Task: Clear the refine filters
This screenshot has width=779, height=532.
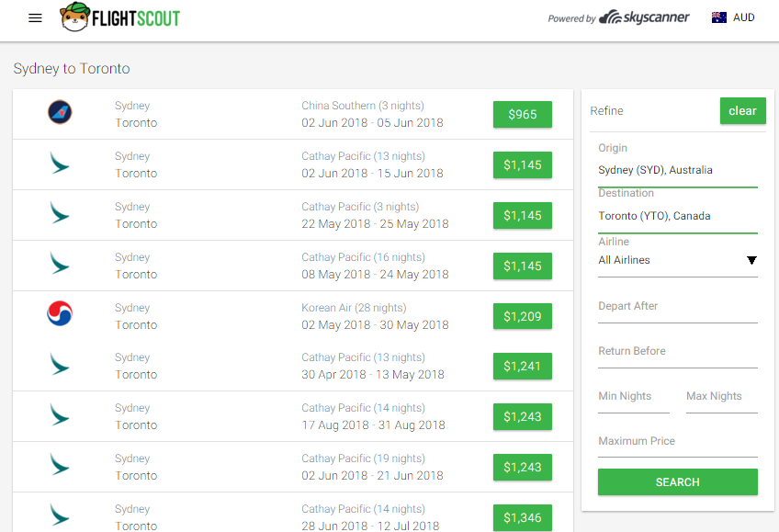Action: 743,111
